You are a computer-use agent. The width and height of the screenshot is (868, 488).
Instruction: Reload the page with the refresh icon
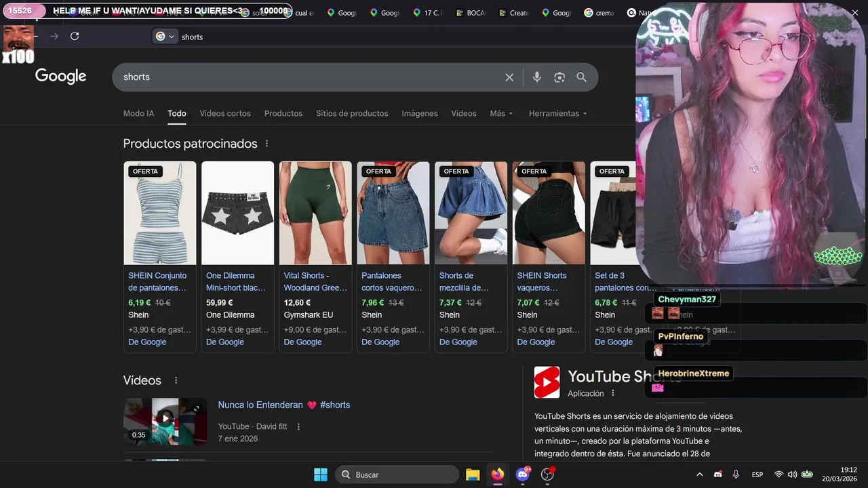(75, 37)
